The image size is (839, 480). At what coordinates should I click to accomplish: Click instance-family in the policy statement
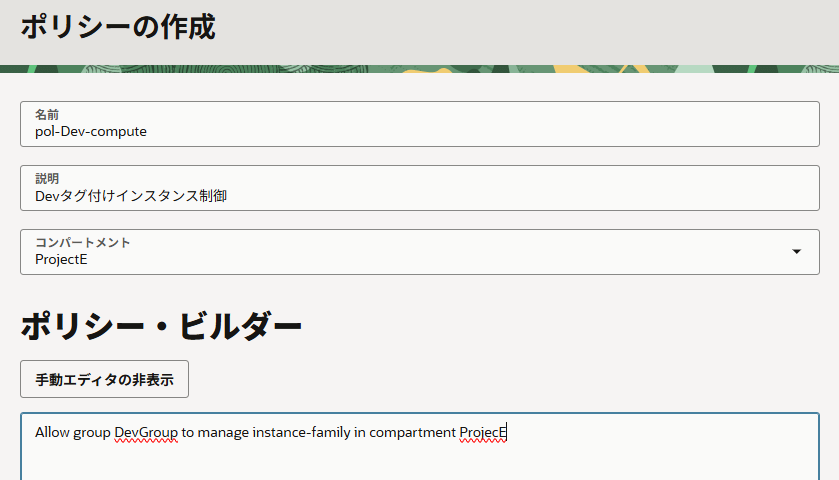(x=301, y=433)
